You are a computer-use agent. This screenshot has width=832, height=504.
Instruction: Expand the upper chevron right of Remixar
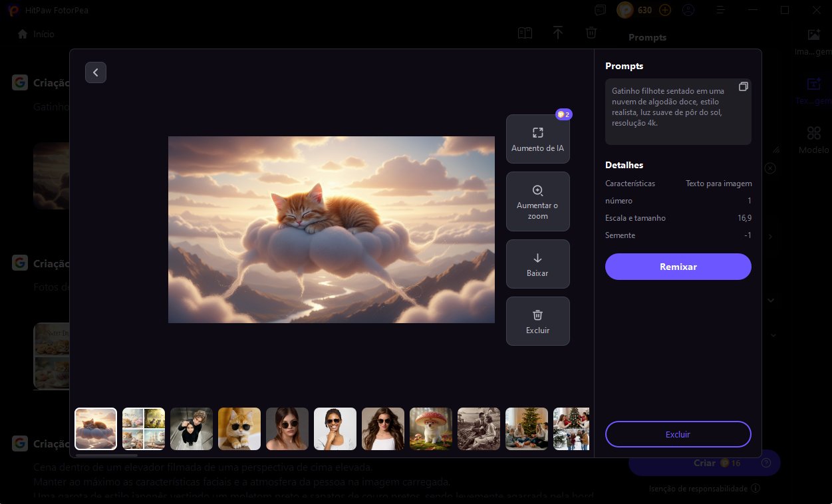[x=771, y=301]
